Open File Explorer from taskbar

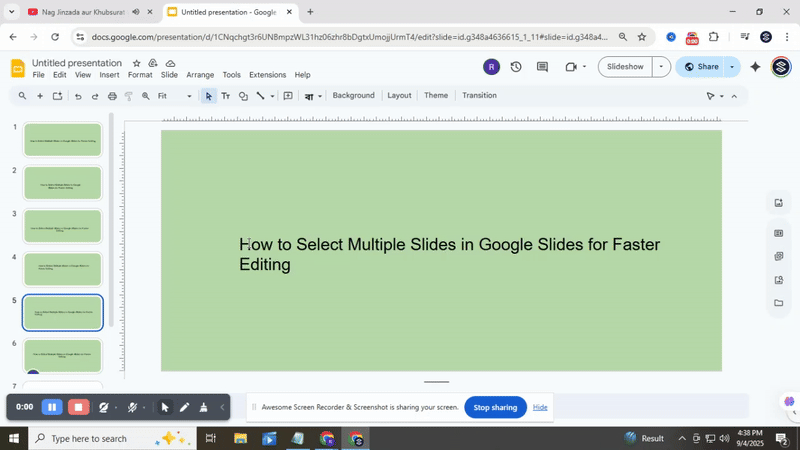click(240, 438)
